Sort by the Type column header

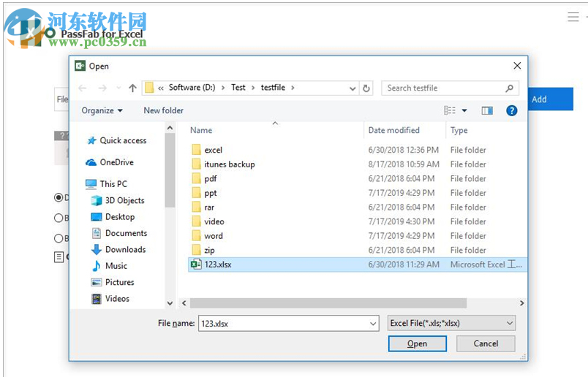pyautogui.click(x=459, y=130)
